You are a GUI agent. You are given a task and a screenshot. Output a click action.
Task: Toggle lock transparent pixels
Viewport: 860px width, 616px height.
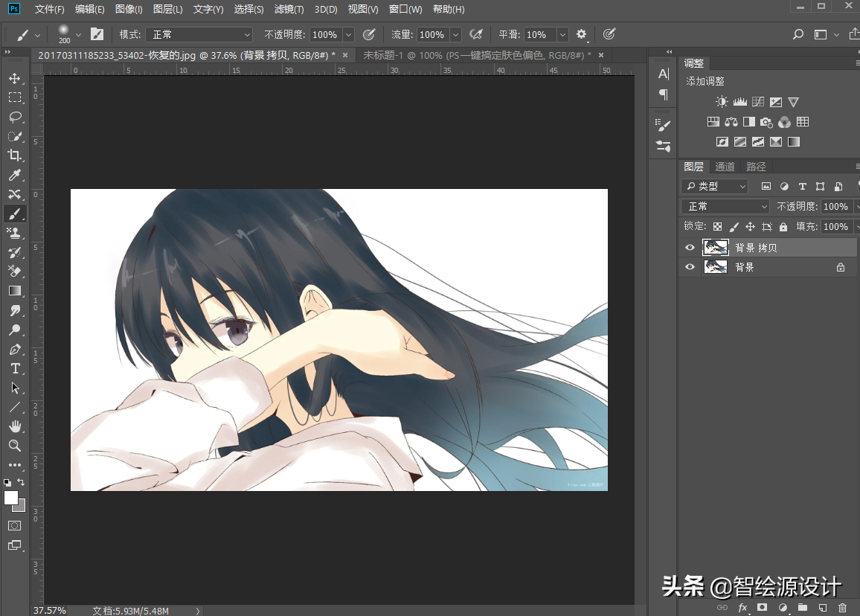[x=717, y=227]
